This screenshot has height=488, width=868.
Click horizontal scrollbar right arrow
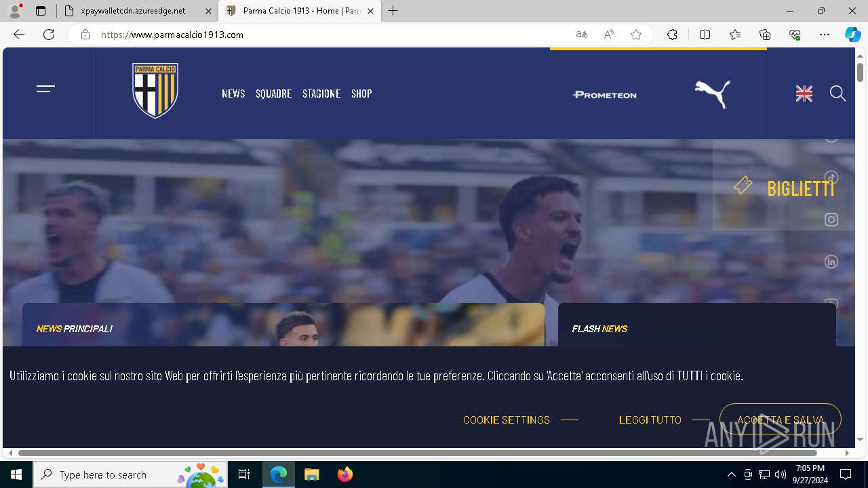[847, 453]
